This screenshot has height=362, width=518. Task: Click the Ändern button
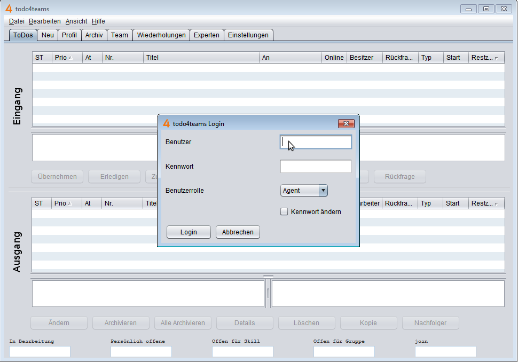tap(59, 323)
